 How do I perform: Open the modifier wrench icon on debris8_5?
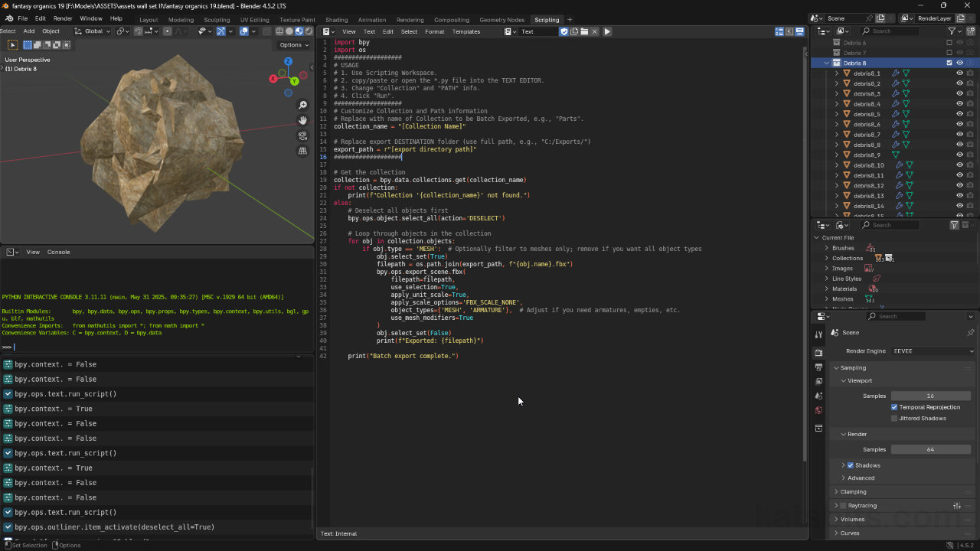click(x=895, y=114)
